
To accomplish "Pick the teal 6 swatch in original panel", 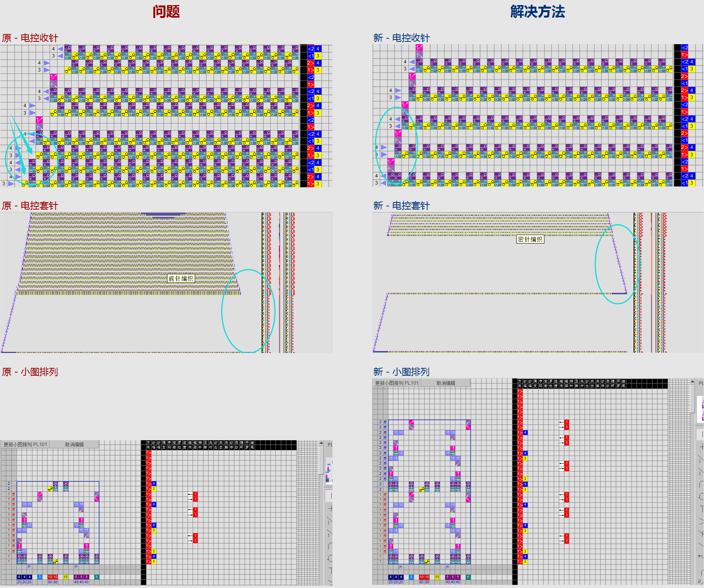I will click(x=97, y=577).
